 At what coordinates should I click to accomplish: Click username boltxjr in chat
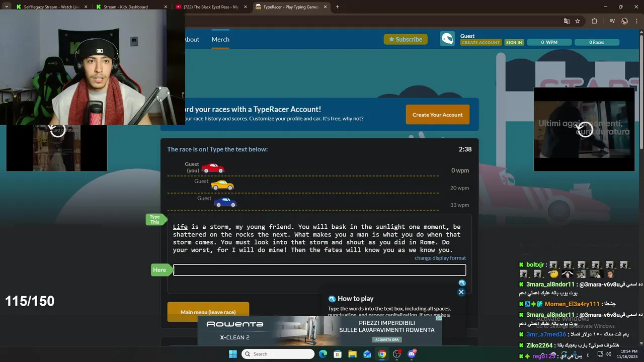[535, 264]
